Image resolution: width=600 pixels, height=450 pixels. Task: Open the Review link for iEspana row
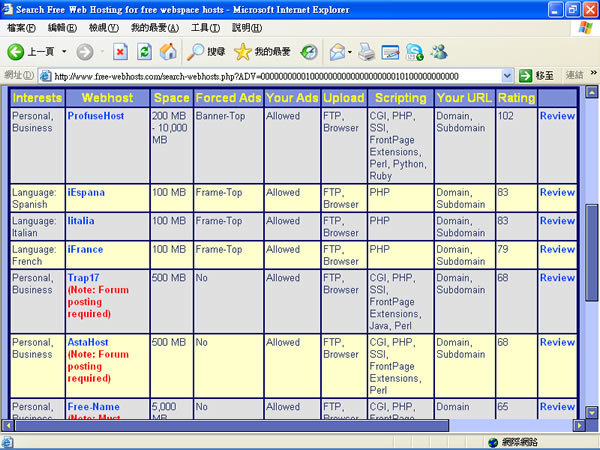pyautogui.click(x=557, y=192)
